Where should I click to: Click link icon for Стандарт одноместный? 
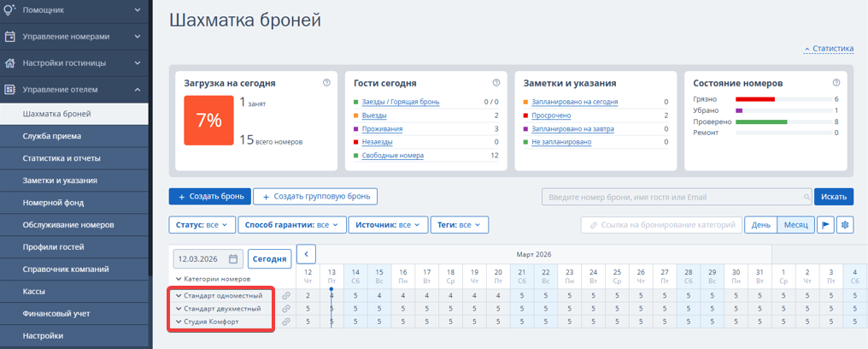[286, 296]
